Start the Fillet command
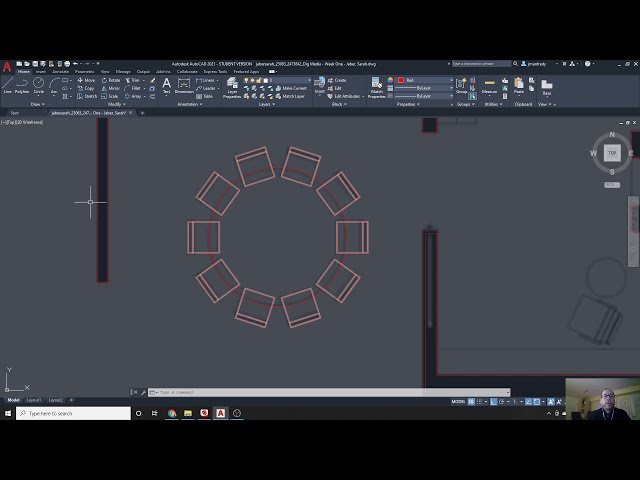This screenshot has height=480, width=640. click(132, 88)
